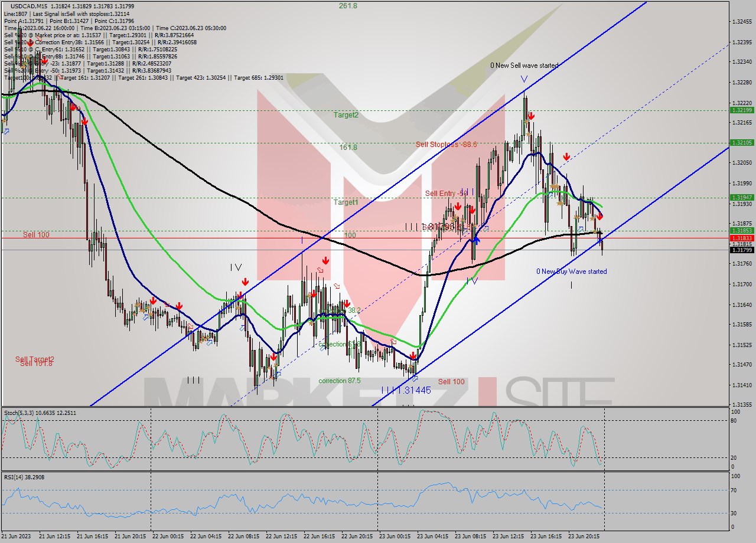Viewport: 756px width, 543px height.
Task: Click the red 'Sell 161.8' label
Action: click(36, 364)
